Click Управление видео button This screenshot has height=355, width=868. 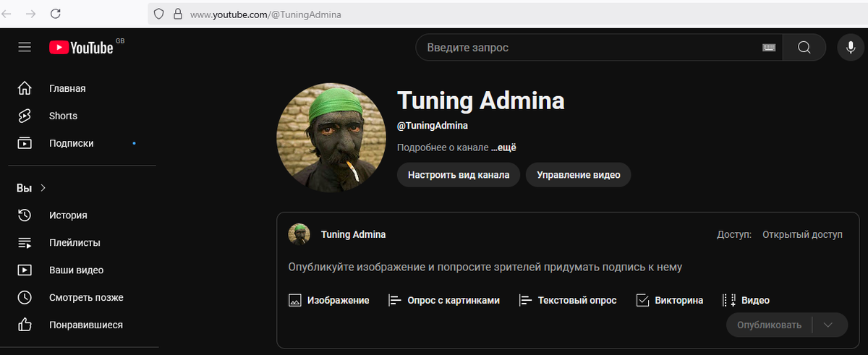[x=578, y=175]
